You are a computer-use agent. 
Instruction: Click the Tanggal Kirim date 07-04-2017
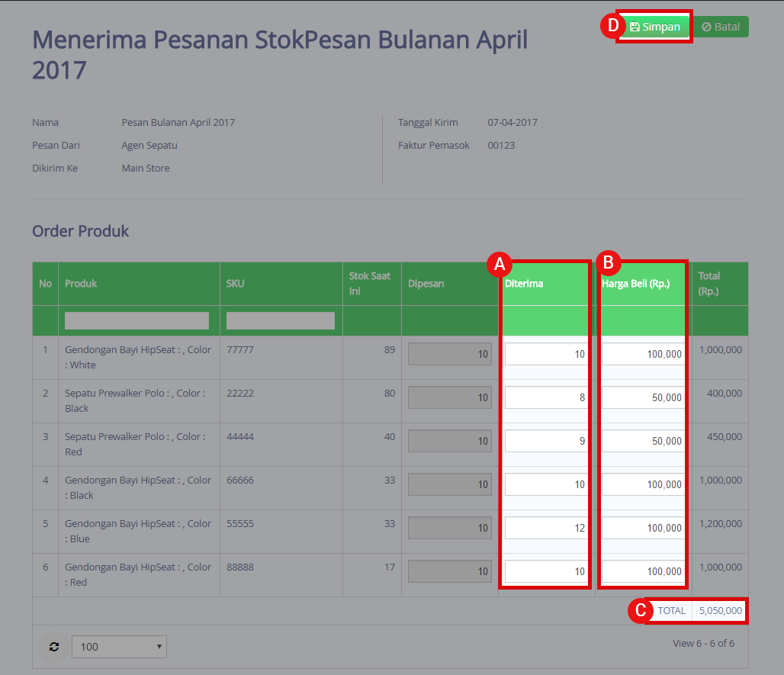point(512,122)
